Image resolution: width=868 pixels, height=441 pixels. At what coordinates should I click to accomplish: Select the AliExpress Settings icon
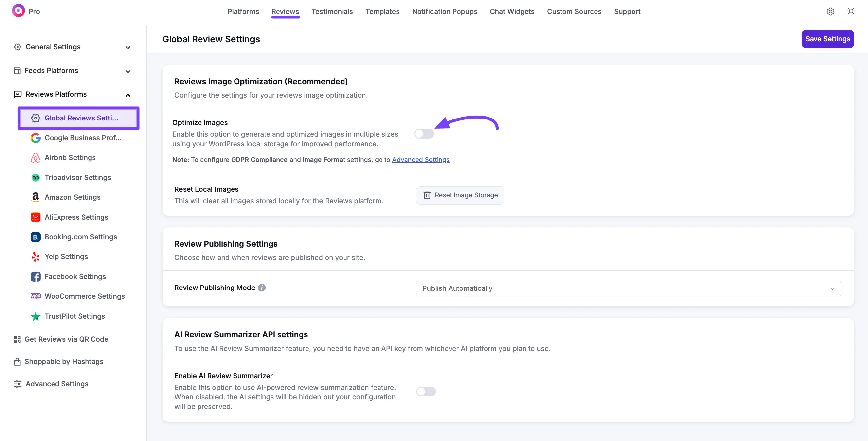coord(35,217)
